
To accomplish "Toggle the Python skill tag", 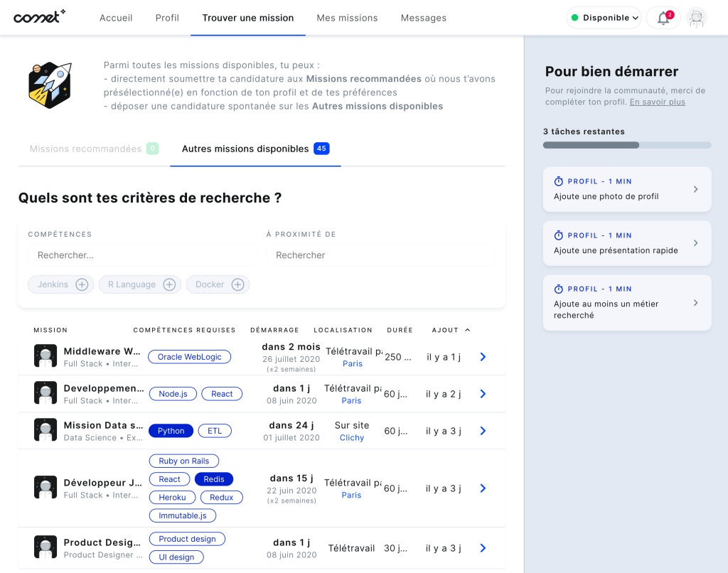I will 171,431.
